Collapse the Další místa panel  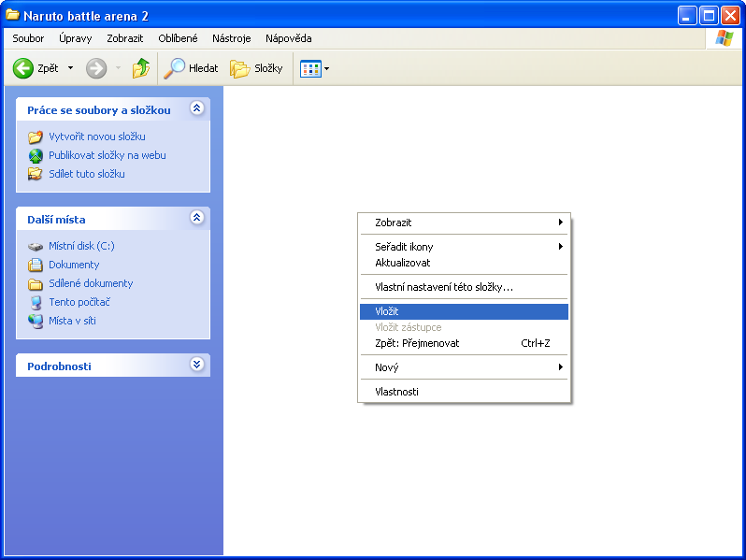tap(197, 218)
